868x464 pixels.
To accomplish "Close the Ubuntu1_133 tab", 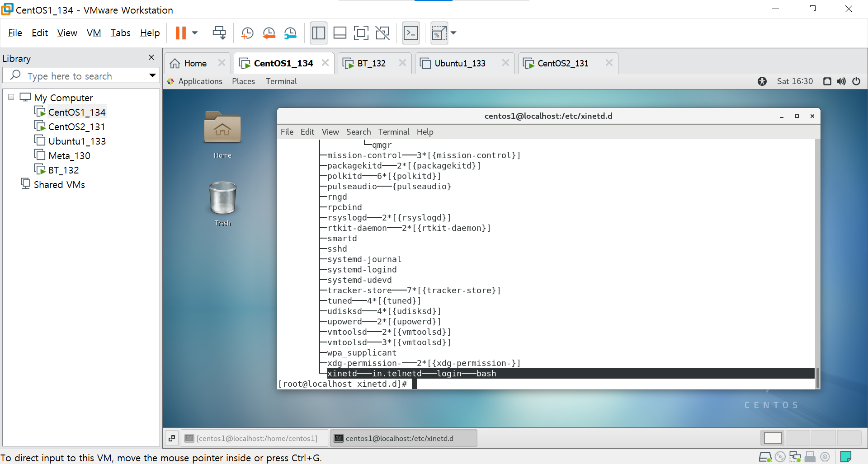I will click(505, 63).
